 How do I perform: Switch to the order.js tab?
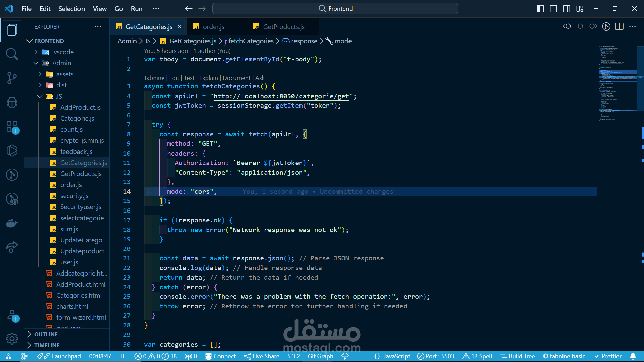(213, 27)
